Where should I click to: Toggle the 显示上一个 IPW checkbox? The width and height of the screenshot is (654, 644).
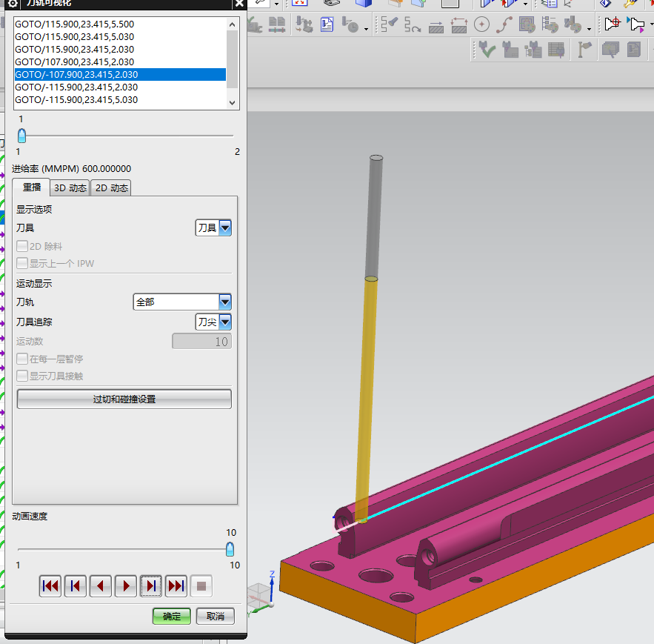pyautogui.click(x=22, y=263)
